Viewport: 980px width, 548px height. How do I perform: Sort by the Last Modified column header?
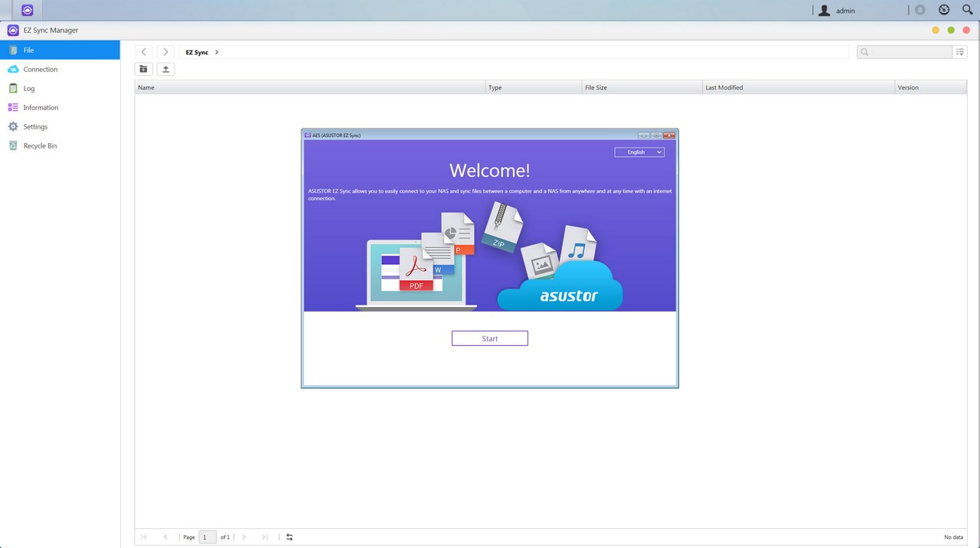799,87
